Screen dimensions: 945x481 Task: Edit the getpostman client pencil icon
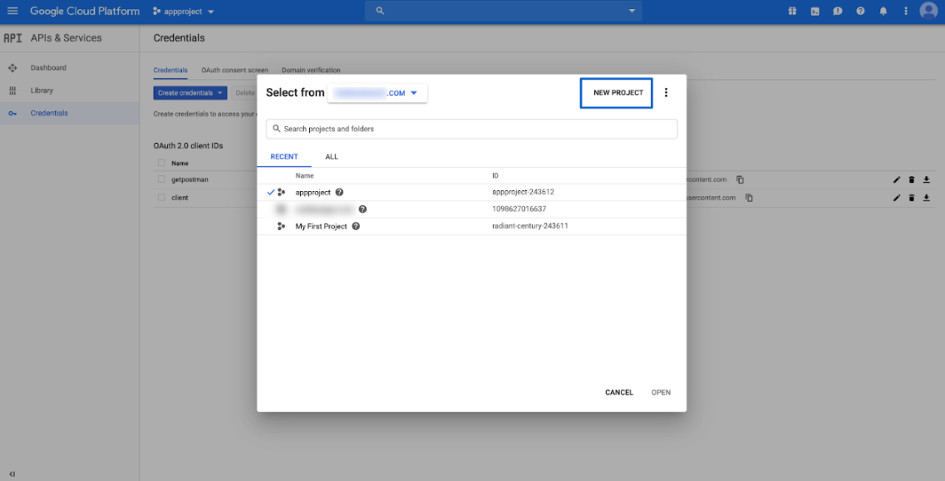click(x=896, y=180)
